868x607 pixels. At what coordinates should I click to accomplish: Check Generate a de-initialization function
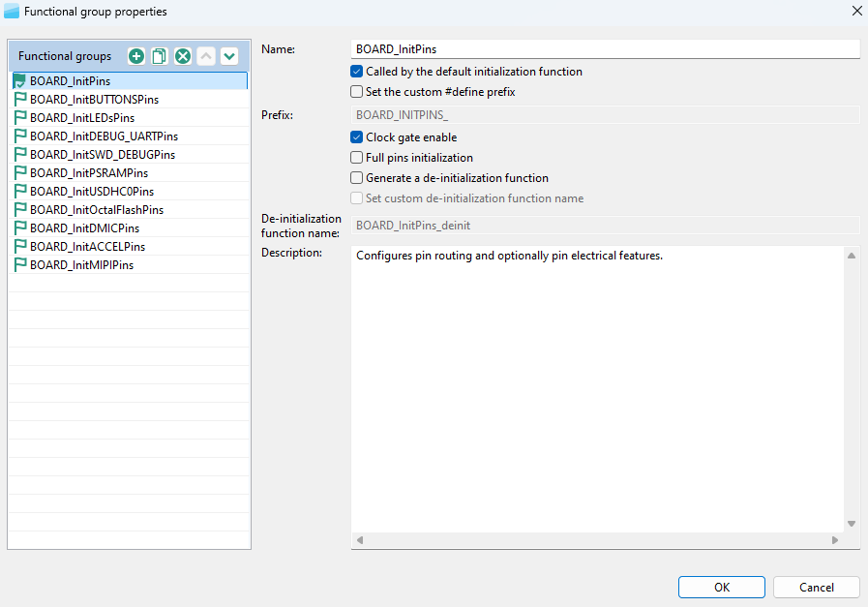[356, 178]
